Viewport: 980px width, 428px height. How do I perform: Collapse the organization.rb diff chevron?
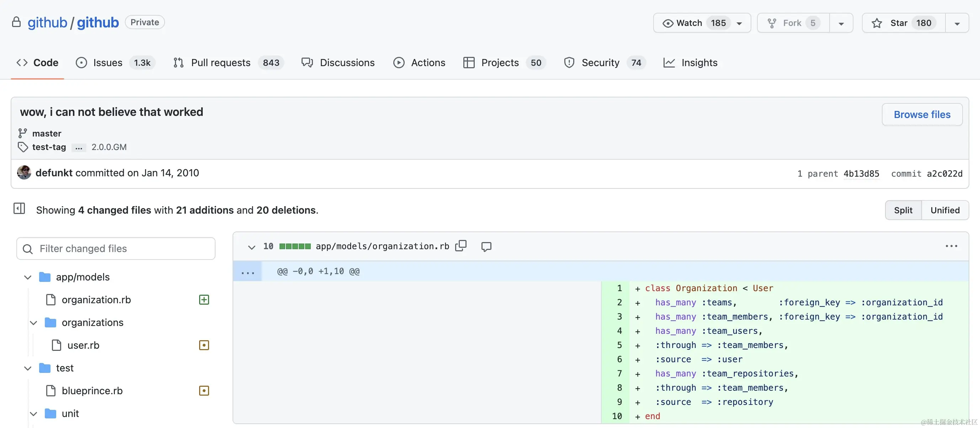[251, 247]
